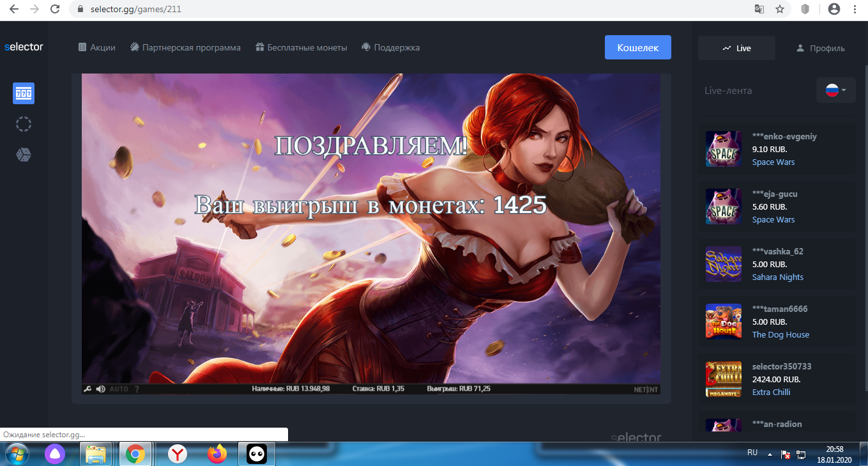Open The Dog House game link
Viewport: 868px width, 466px height.
point(780,334)
